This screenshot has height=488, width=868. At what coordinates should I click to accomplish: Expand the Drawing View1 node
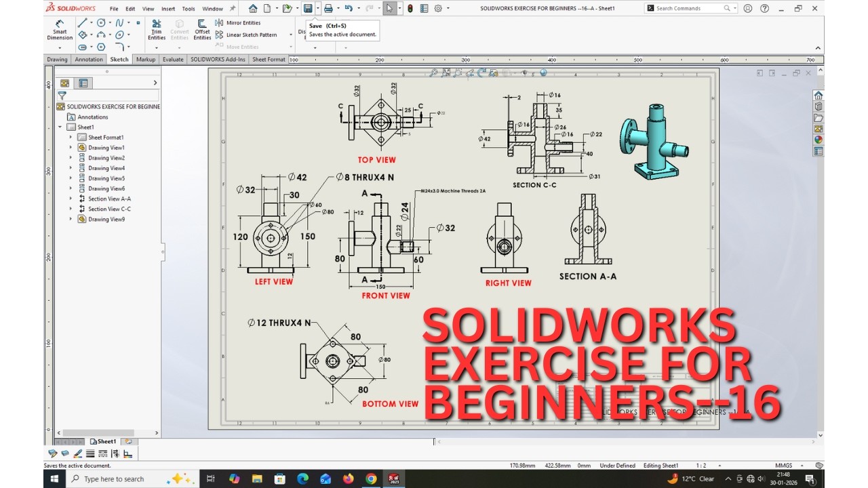pos(71,148)
